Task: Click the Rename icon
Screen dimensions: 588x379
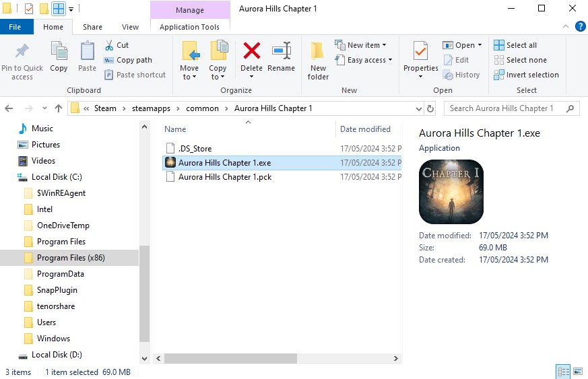Action: [x=282, y=50]
